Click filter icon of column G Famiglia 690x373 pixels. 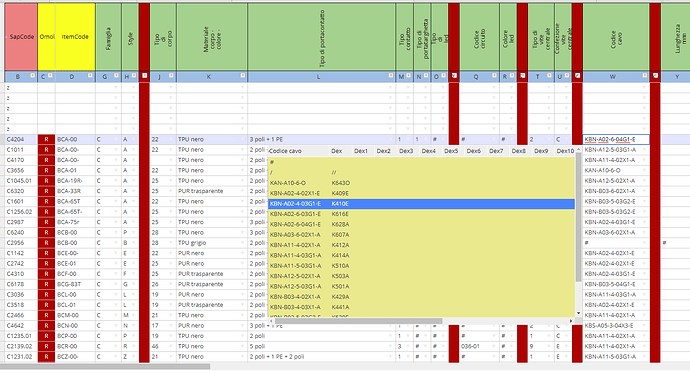[x=116, y=76]
